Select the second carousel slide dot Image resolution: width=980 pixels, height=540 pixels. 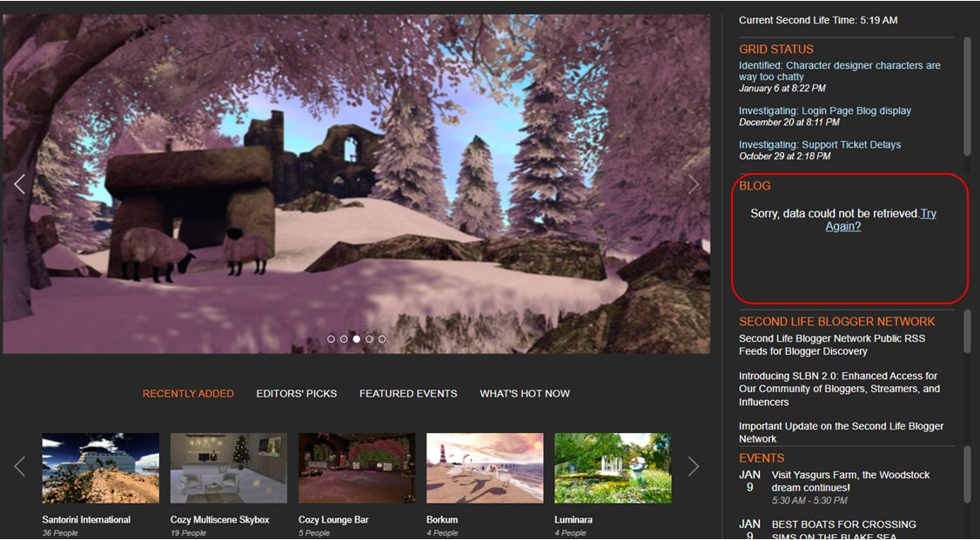(344, 339)
